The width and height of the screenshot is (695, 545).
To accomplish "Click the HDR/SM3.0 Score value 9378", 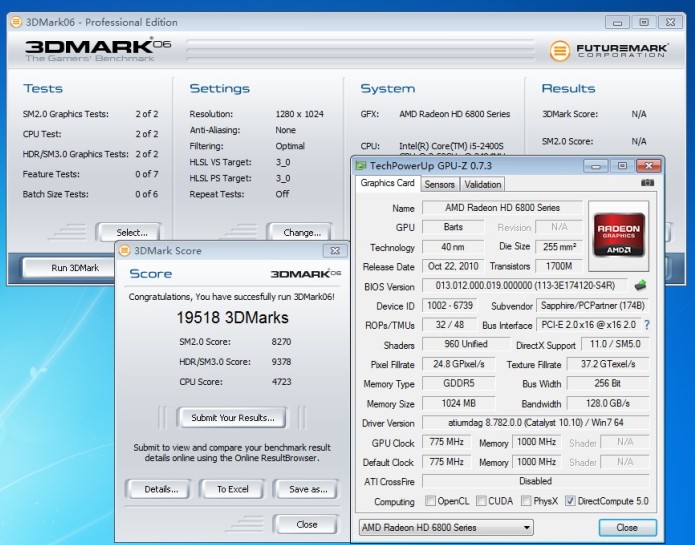I will coord(281,362).
